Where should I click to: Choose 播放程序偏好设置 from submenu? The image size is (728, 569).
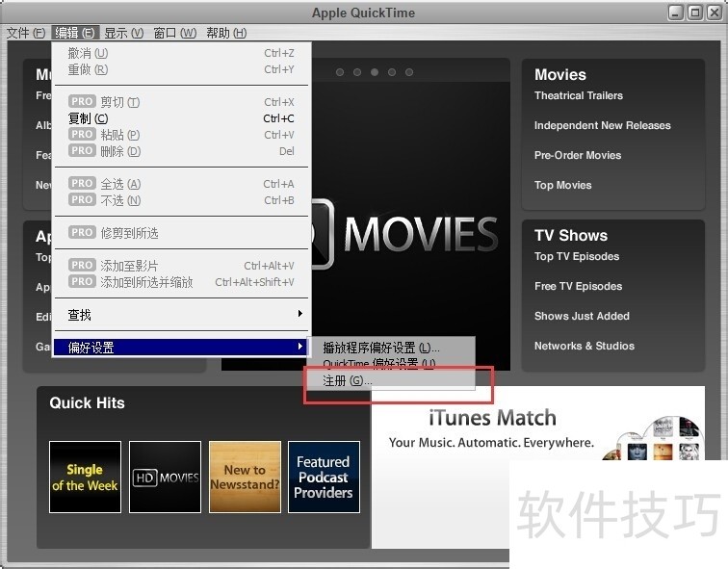click(x=380, y=347)
